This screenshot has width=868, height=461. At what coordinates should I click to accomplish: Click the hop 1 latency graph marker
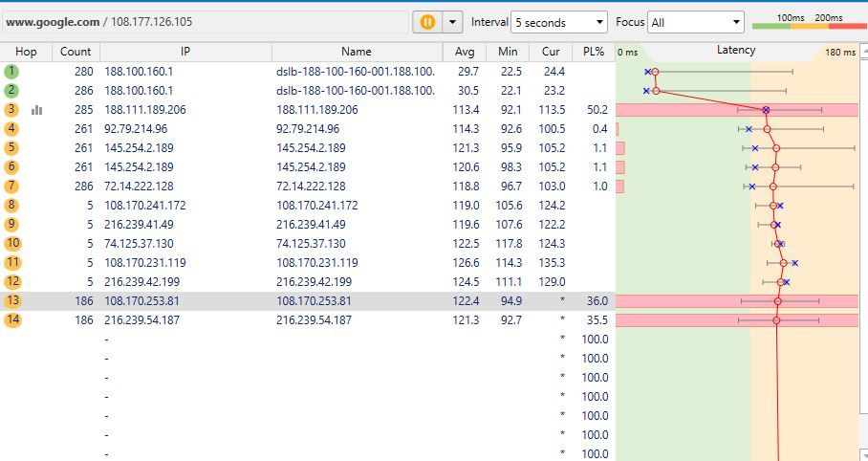(x=655, y=72)
